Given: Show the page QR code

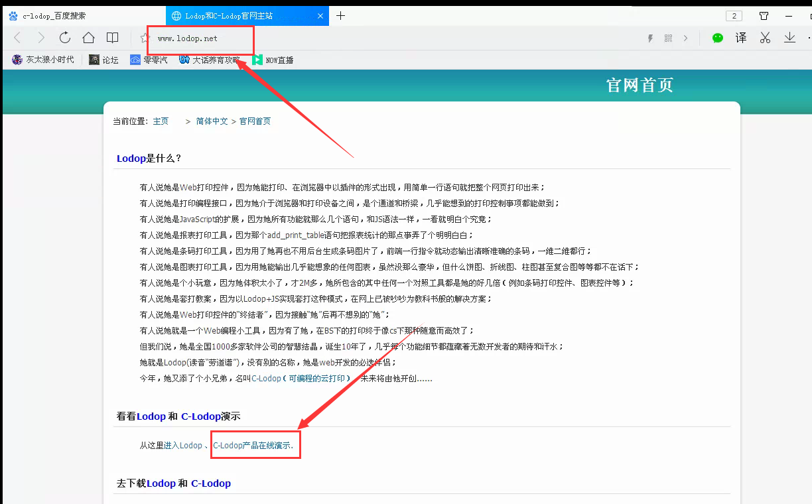Looking at the screenshot, I should 668,38.
